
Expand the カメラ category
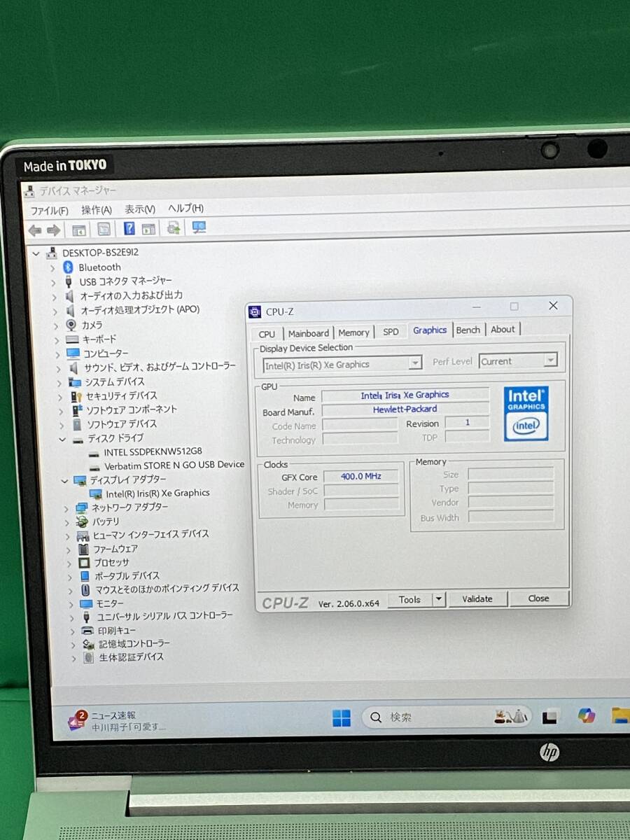point(55,325)
